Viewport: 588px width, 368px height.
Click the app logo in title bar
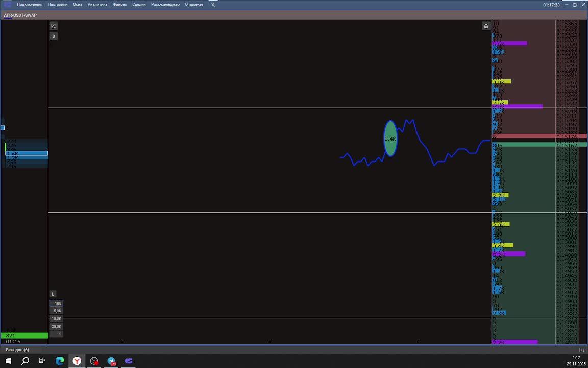tap(8, 5)
